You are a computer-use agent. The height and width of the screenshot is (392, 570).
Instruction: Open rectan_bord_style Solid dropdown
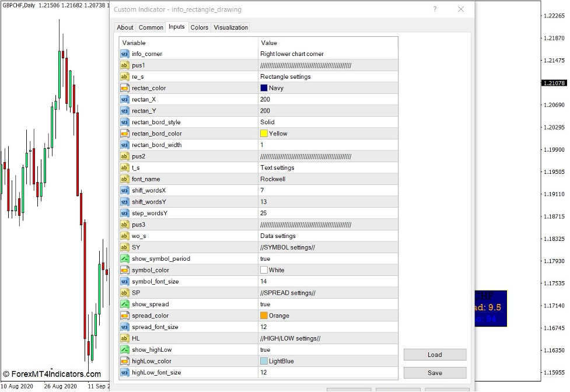point(327,122)
